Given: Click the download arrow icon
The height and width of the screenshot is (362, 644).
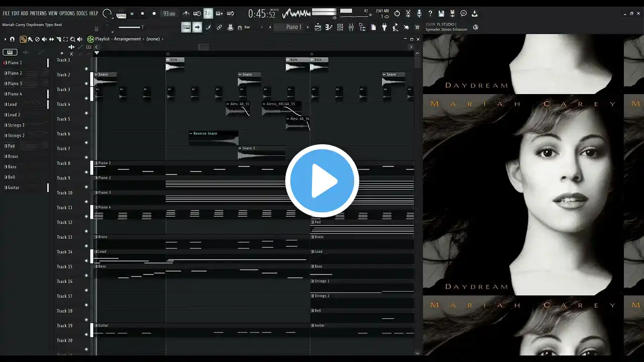Looking at the screenshot, I should coord(474,14).
